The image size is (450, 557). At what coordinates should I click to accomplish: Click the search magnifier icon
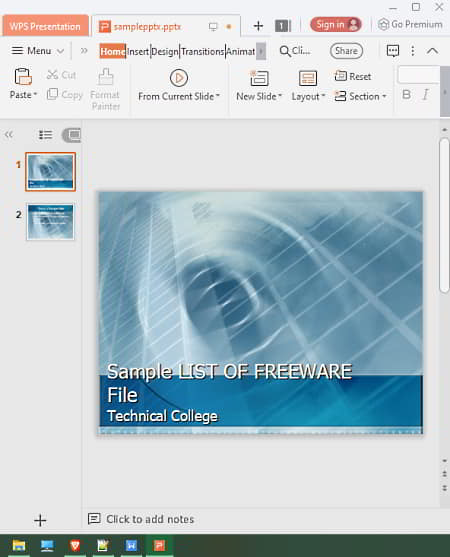pyautogui.click(x=284, y=51)
